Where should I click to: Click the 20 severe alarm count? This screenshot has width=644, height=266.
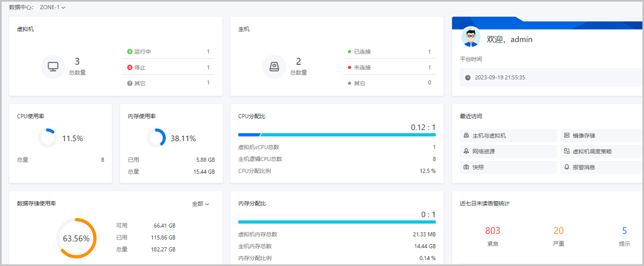558,231
